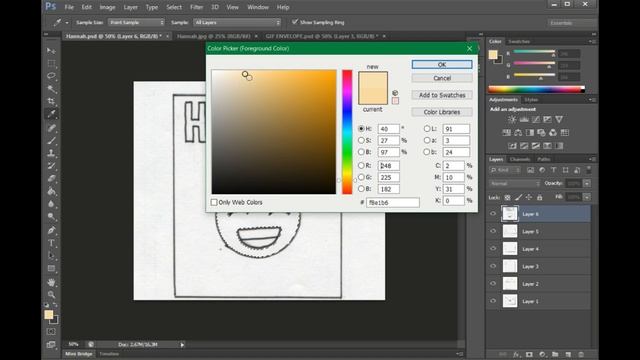
Task: Select the Pen tool
Action: (51, 231)
